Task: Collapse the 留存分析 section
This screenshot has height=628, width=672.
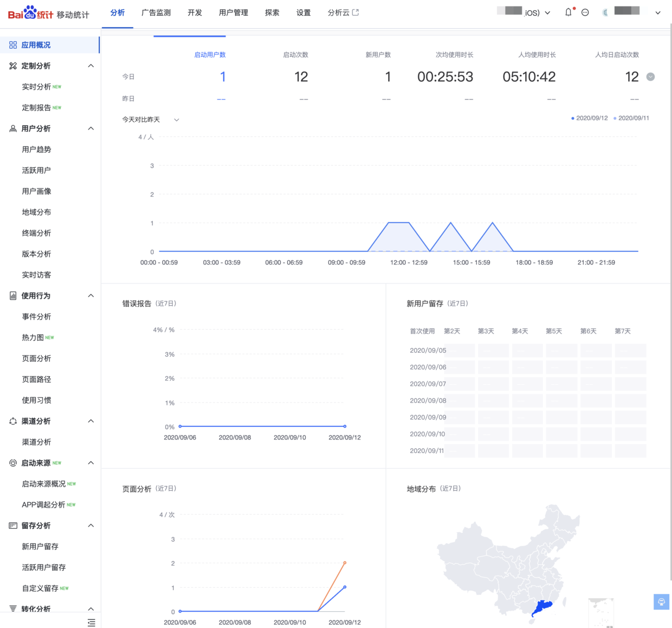Action: click(x=91, y=526)
